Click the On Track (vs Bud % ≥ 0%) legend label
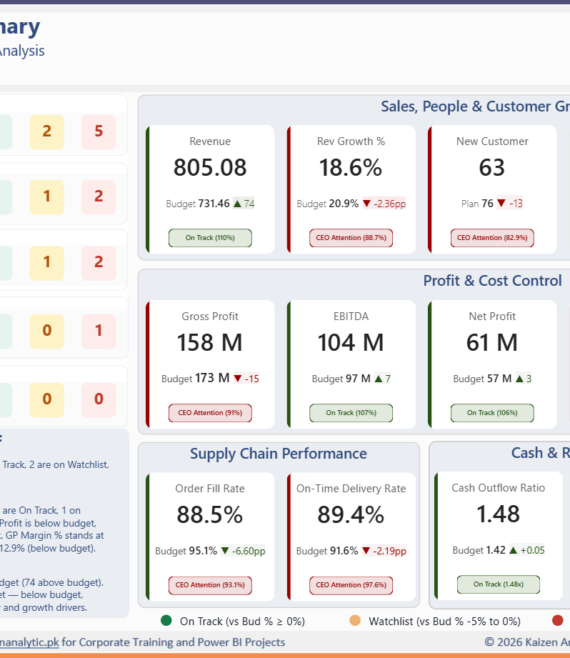 pyautogui.click(x=242, y=621)
